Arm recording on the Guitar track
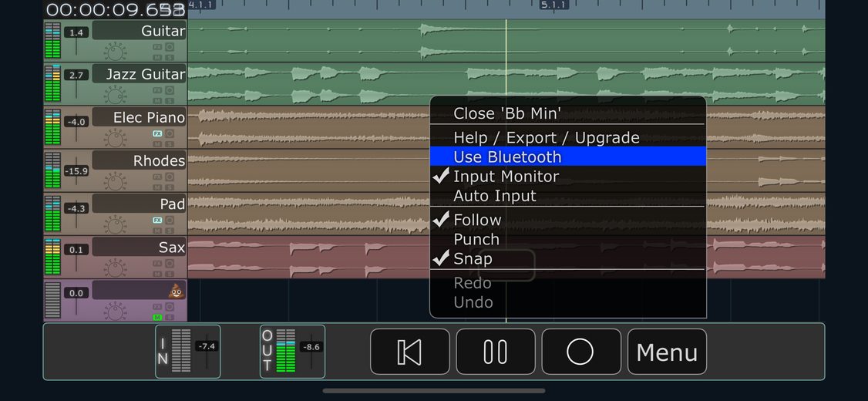 pyautogui.click(x=170, y=47)
